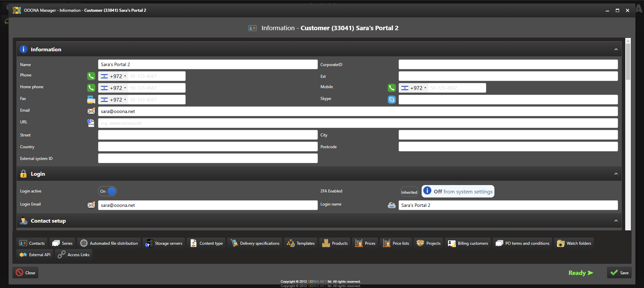Image resolution: width=644 pixels, height=288 pixels.
Task: Collapse the Contact setup section
Action: (x=616, y=221)
